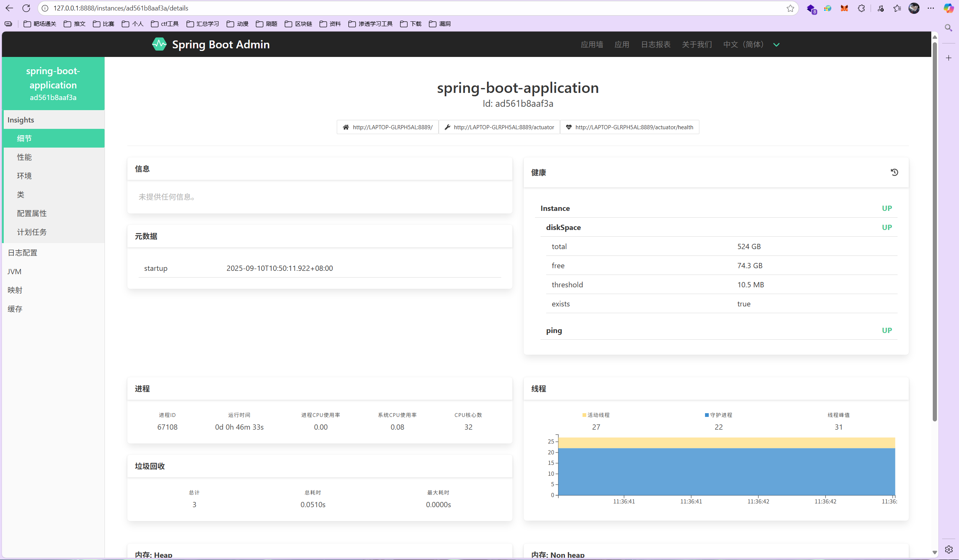Open 日志配置 sidebar link
959x560 pixels.
click(22, 252)
